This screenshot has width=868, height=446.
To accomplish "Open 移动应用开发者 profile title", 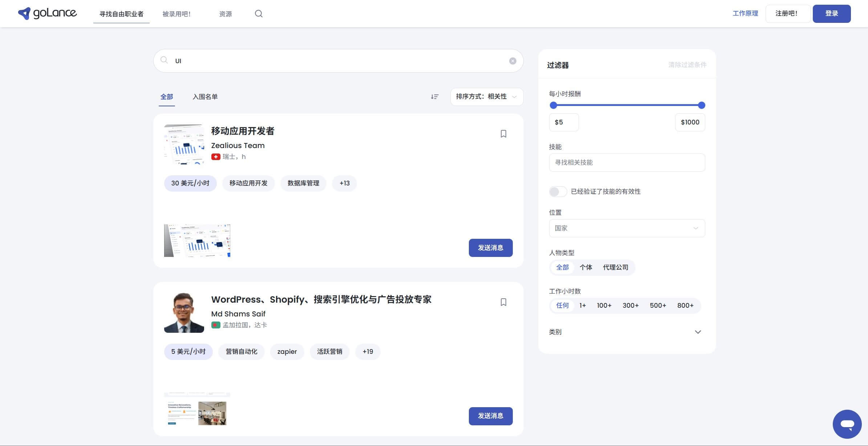I will (243, 131).
